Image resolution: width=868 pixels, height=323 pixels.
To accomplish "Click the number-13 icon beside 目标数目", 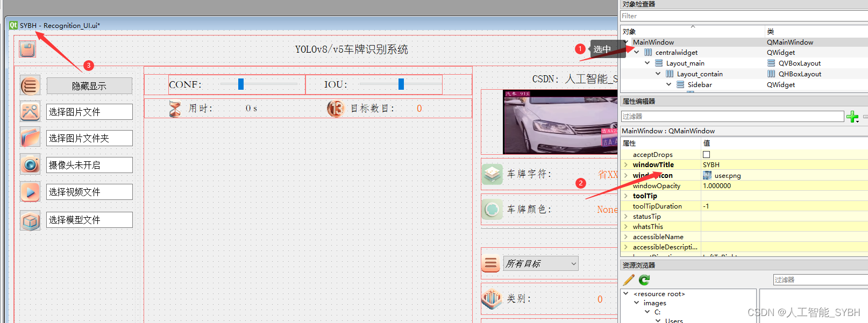I will 336,109.
